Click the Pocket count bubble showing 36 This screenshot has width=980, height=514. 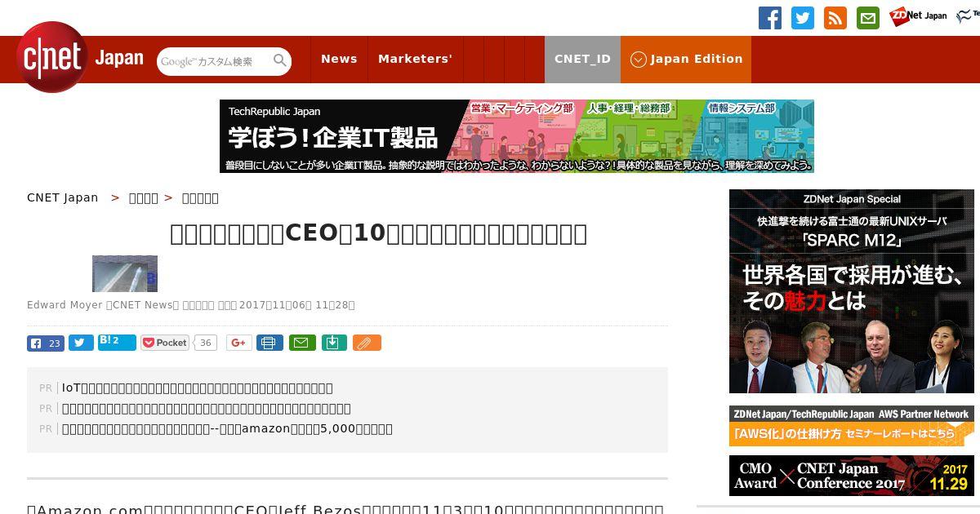[x=206, y=343]
